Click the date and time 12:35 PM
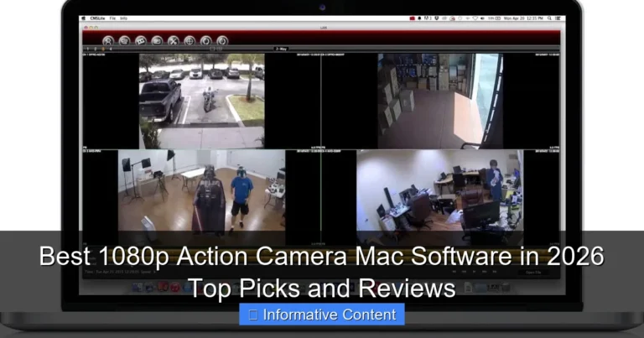This screenshot has height=338, width=644. (x=523, y=18)
